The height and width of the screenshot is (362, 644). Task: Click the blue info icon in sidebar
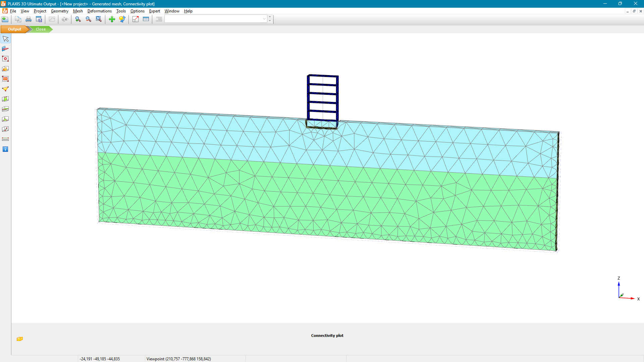point(5,149)
